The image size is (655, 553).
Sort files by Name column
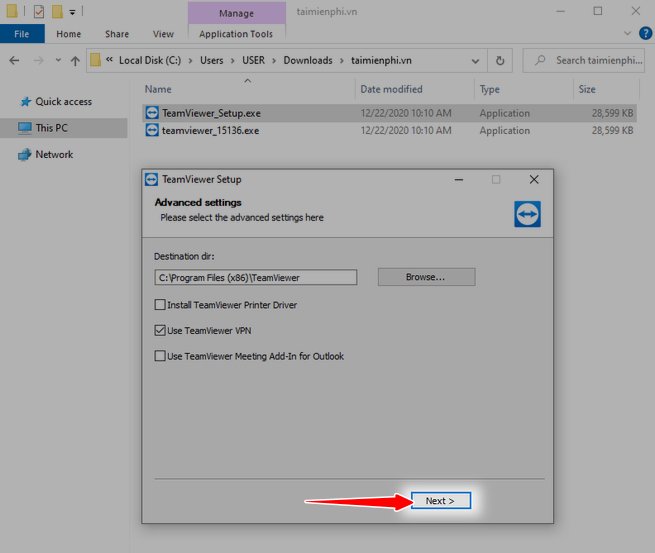(x=158, y=89)
